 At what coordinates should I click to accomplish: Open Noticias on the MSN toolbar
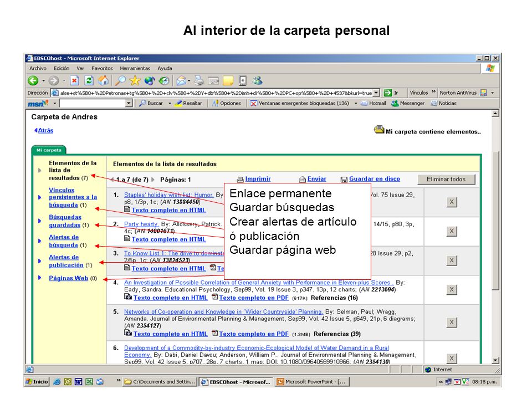pos(444,103)
